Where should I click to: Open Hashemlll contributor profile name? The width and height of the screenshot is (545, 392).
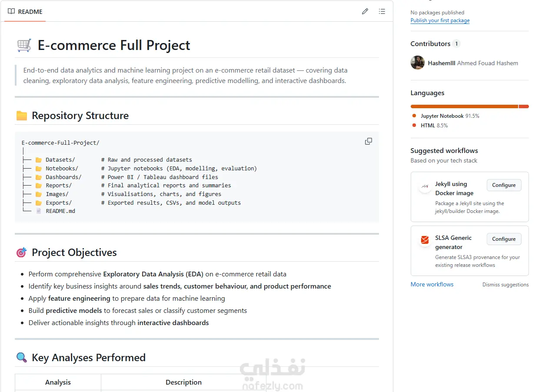pos(442,63)
